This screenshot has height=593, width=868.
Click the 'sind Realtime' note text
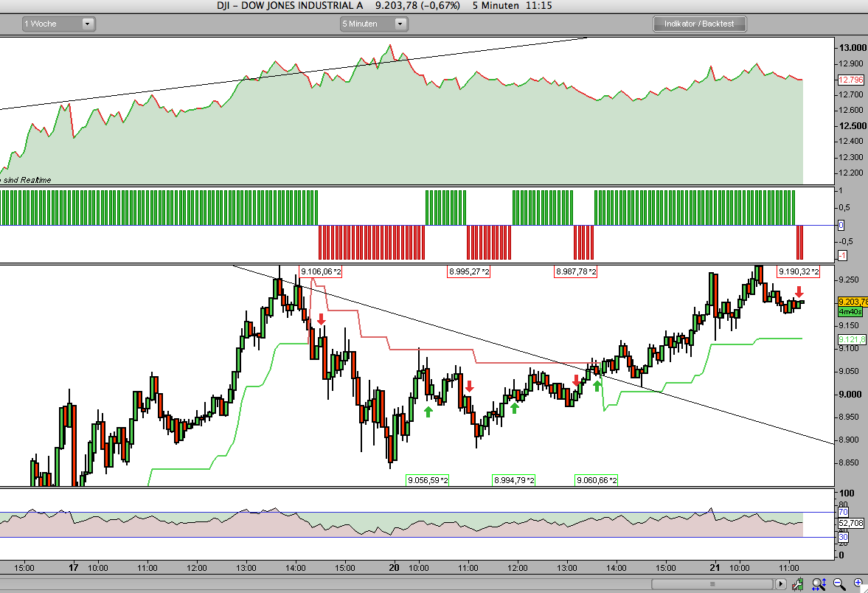pos(27,180)
